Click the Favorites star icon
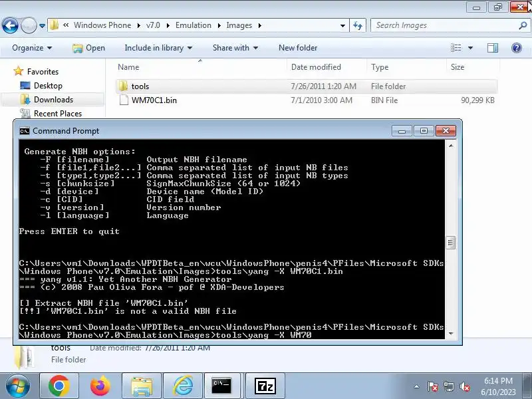The width and height of the screenshot is (532, 399). pos(19,71)
